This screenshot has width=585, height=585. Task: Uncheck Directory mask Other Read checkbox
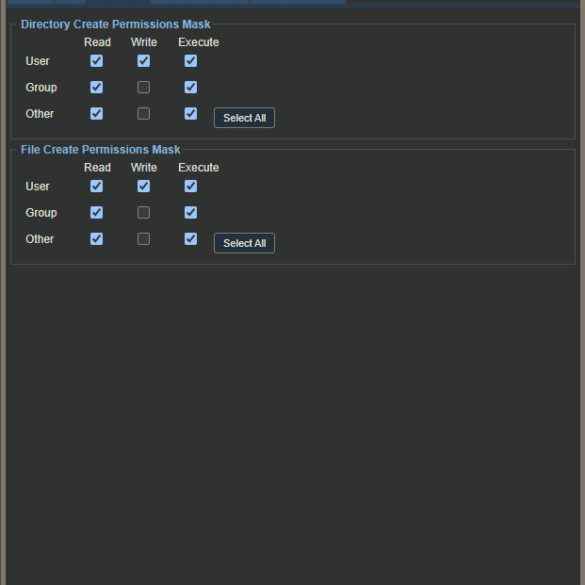(97, 113)
